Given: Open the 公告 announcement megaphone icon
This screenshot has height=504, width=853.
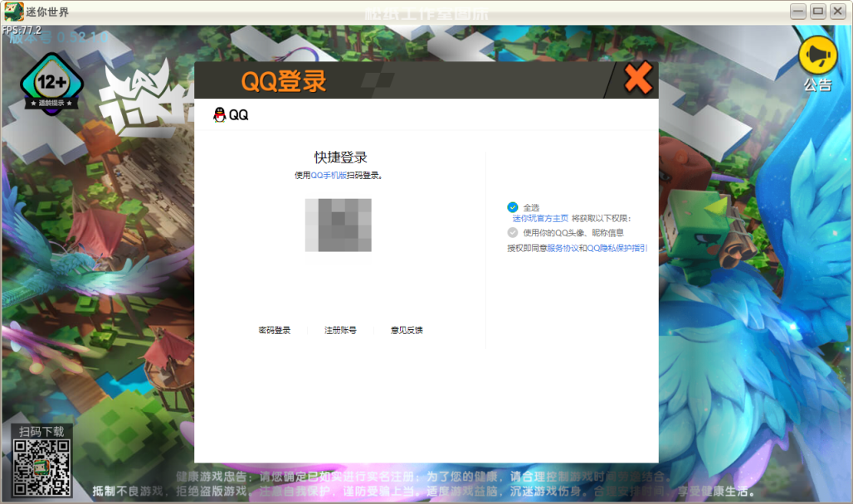Looking at the screenshot, I should [817, 56].
